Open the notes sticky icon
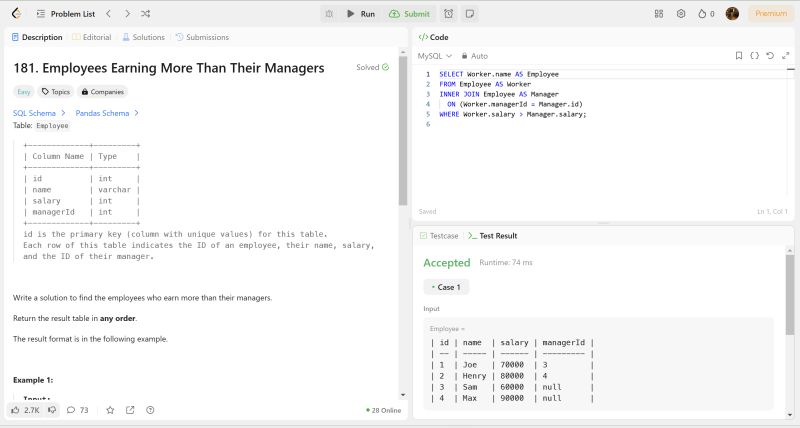 coord(470,14)
